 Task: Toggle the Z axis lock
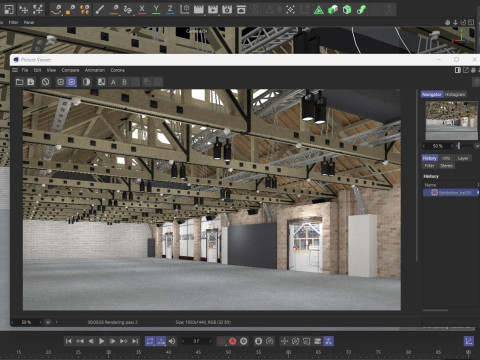pyautogui.click(x=170, y=9)
